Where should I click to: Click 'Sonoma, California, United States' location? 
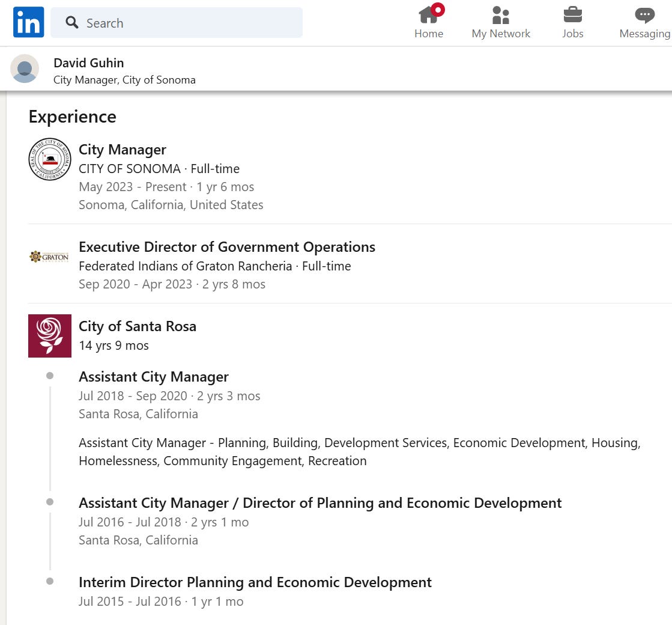point(171,205)
